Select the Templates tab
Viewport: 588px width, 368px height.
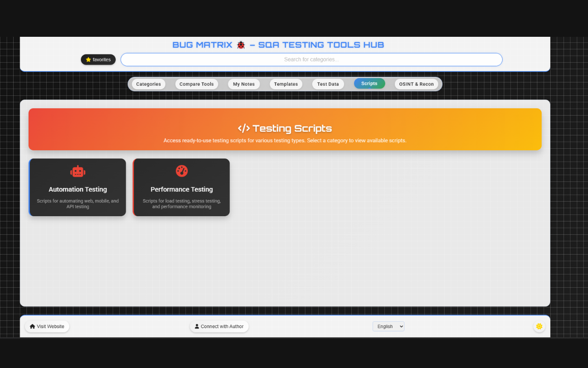point(286,84)
